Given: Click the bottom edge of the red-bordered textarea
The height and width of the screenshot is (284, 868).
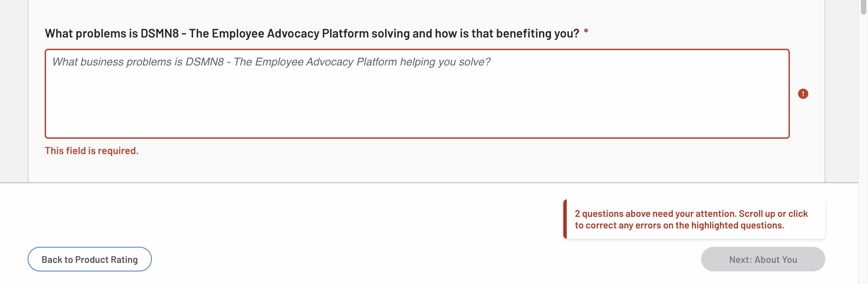Looking at the screenshot, I should (417, 138).
